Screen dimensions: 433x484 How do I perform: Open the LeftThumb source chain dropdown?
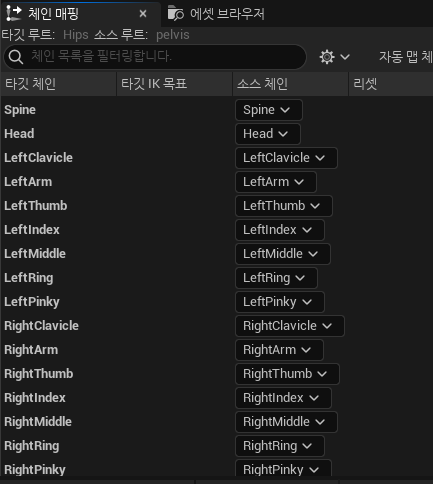pos(284,206)
